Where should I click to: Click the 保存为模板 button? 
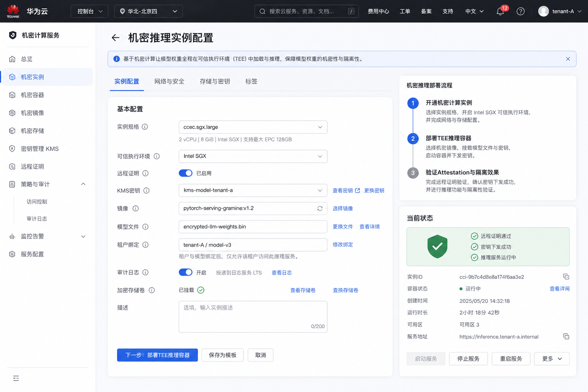pos(222,355)
